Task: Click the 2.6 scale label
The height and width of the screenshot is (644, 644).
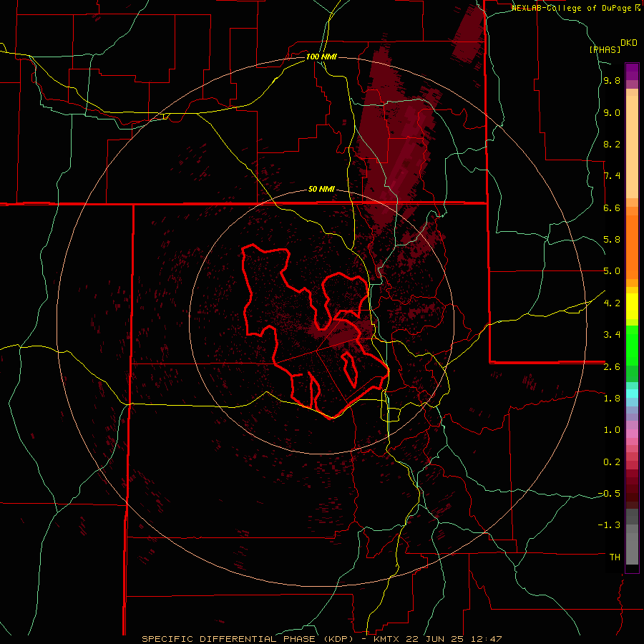Action: click(612, 367)
